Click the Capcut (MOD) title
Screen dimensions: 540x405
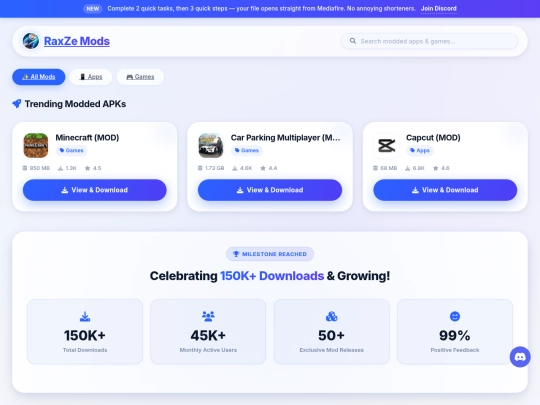pyautogui.click(x=433, y=137)
